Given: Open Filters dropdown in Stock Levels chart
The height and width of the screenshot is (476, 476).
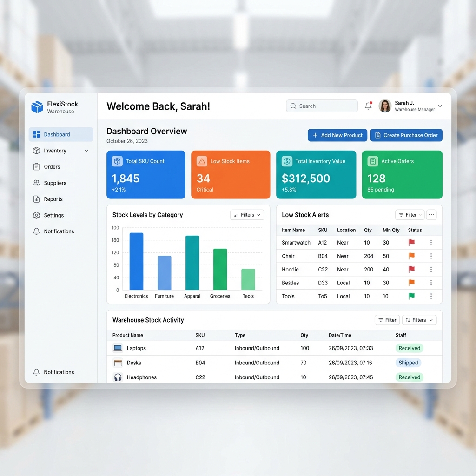Looking at the screenshot, I should 247,215.
